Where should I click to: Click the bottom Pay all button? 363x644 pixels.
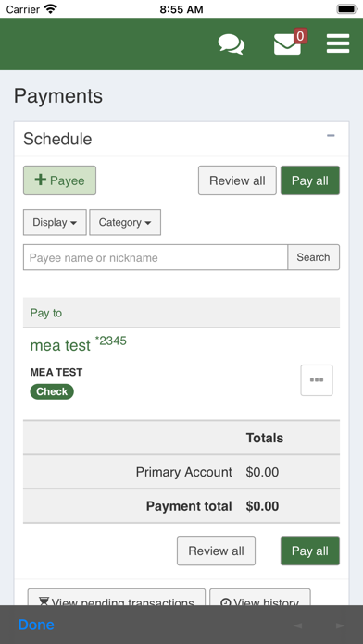point(310,551)
